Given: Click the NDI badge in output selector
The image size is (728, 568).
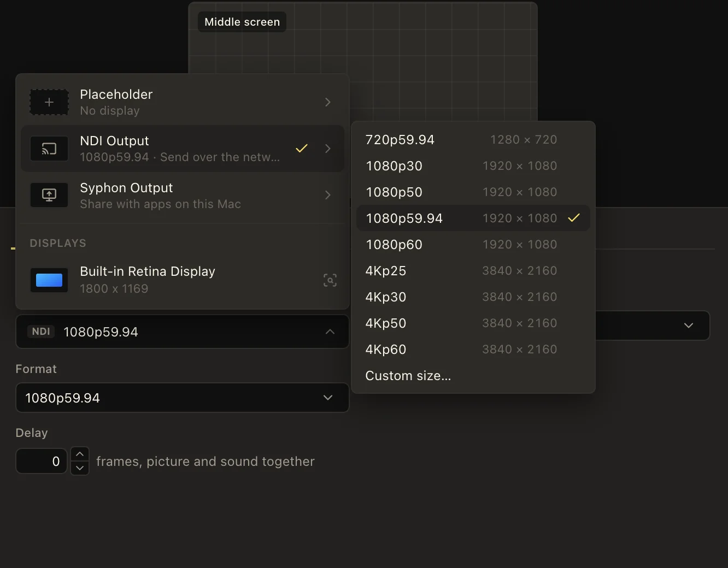Looking at the screenshot, I should (x=41, y=332).
